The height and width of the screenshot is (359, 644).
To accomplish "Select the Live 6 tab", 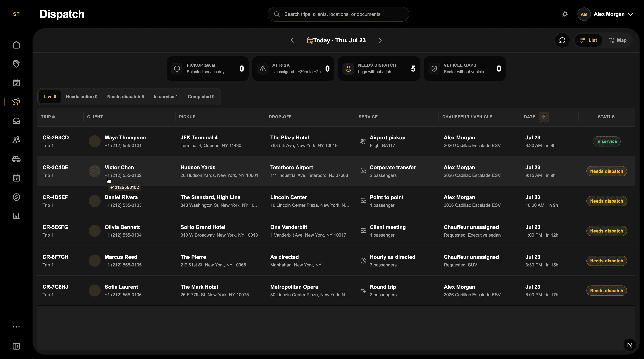I will (x=50, y=97).
